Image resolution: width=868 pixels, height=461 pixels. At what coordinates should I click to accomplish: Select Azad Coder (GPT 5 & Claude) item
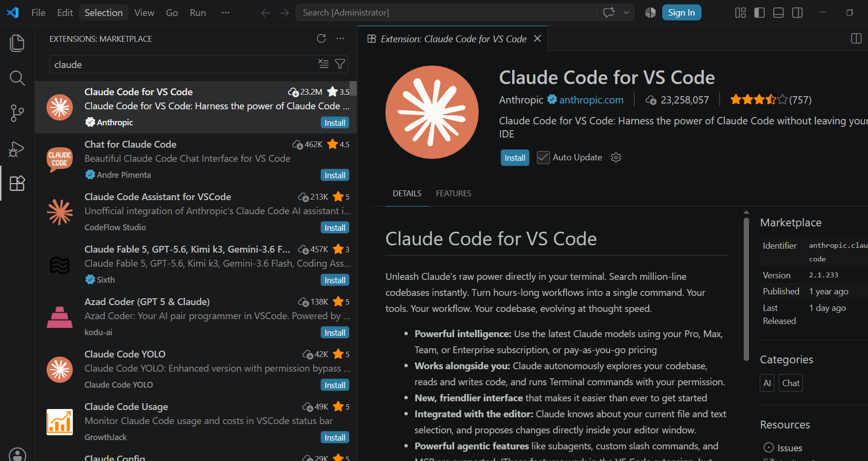[196, 317]
